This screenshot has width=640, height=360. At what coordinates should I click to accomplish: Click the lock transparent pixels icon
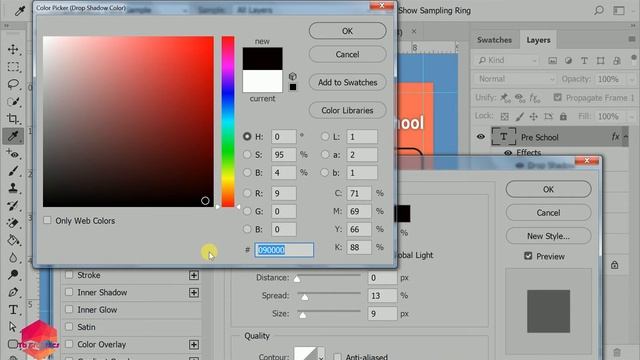(x=504, y=117)
